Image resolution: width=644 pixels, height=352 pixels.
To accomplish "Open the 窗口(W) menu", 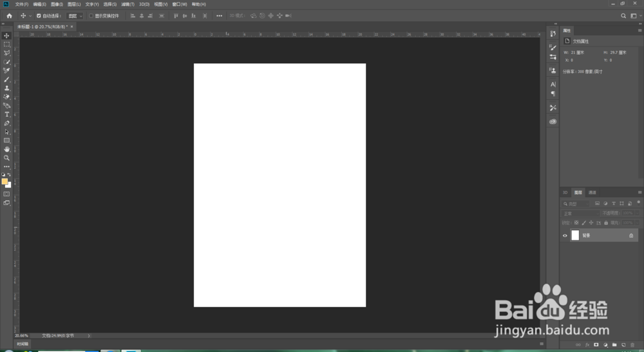I will (x=180, y=4).
